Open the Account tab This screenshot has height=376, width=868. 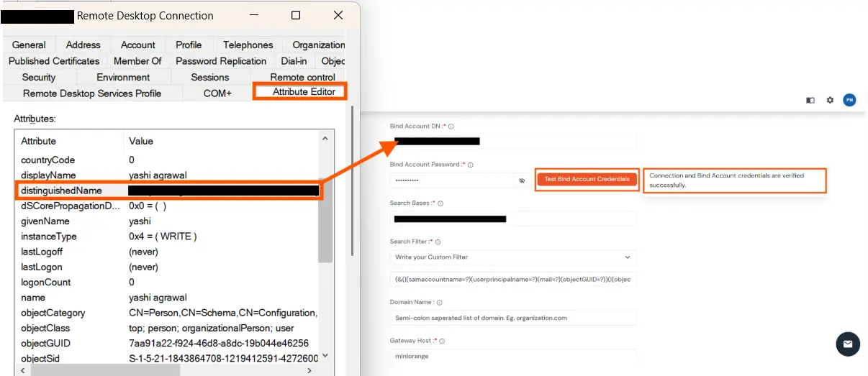[x=138, y=45]
